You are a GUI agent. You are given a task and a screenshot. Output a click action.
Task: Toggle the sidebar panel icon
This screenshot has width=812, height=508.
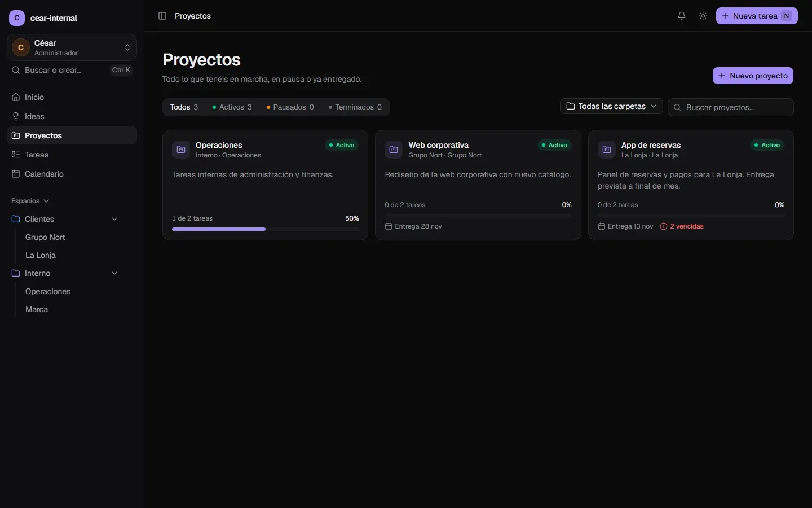tap(162, 16)
